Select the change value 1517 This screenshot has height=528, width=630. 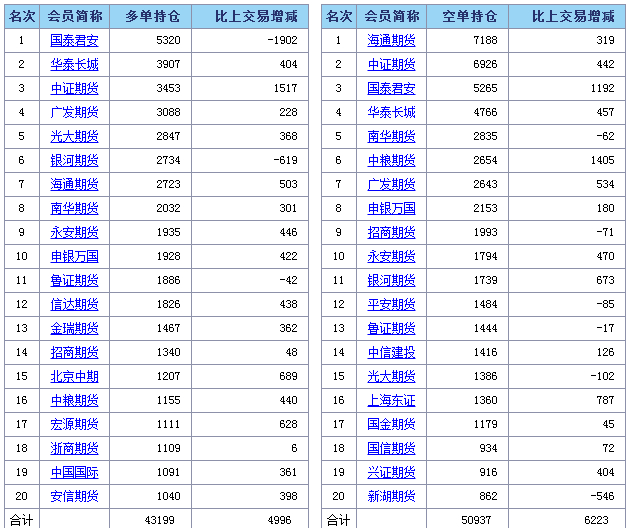tap(286, 88)
